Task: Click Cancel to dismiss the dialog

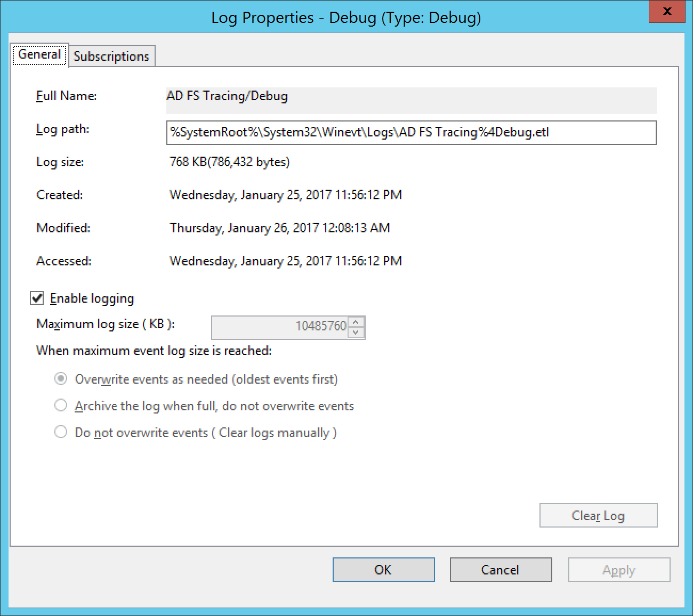Action: point(501,570)
